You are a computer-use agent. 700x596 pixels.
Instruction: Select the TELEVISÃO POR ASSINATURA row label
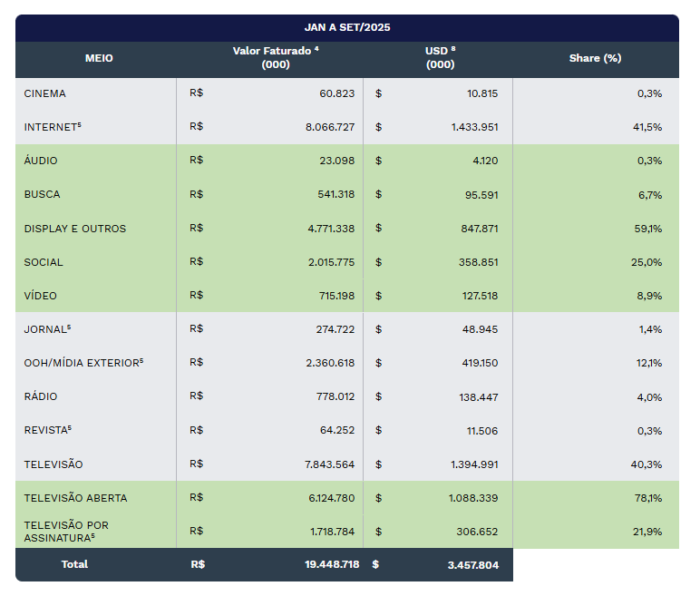coord(68,532)
